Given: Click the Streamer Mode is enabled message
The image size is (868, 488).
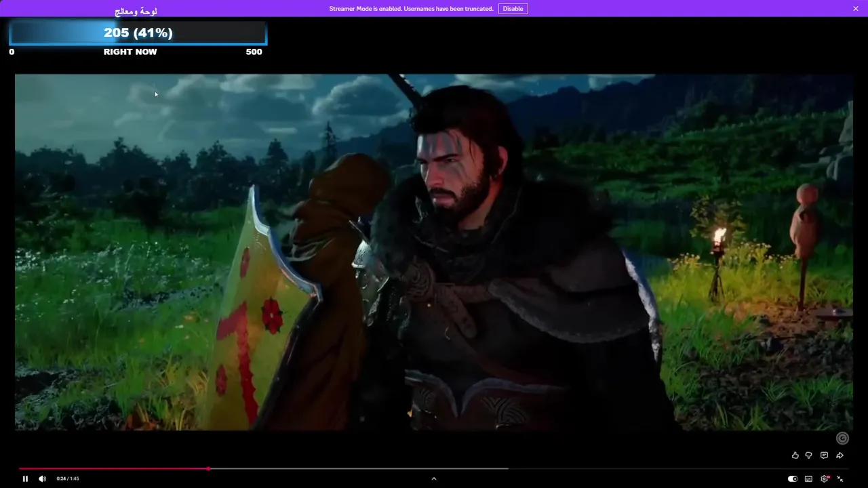Looking at the screenshot, I should point(411,9).
